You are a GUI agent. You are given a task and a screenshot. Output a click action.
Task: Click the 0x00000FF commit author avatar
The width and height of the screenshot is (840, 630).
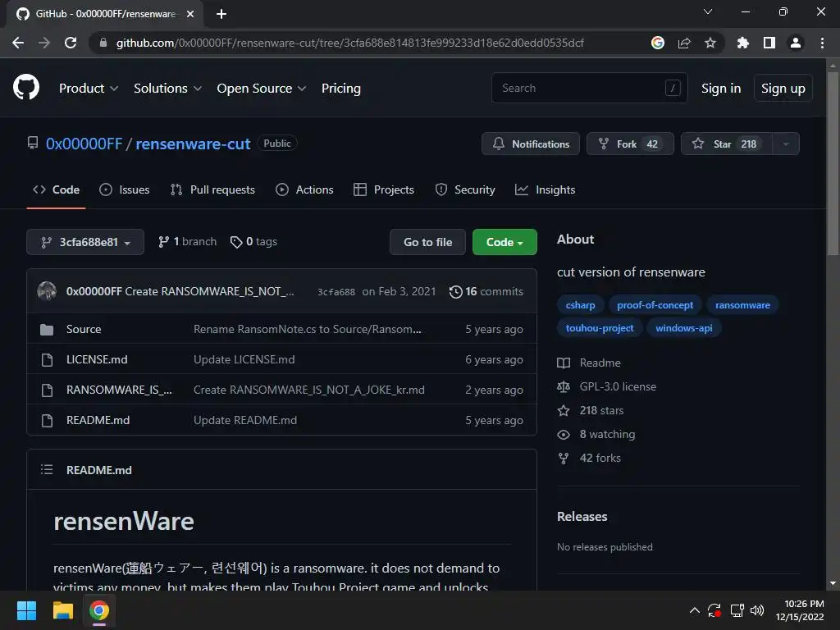tap(47, 291)
